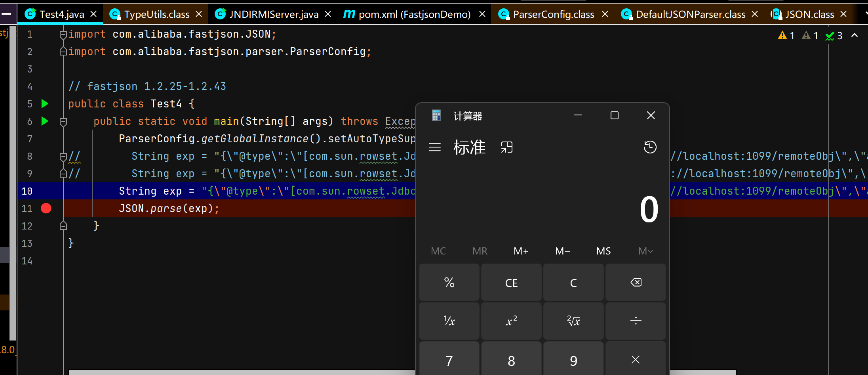
Task: Click the fold end marker at line 12
Action: point(63,226)
